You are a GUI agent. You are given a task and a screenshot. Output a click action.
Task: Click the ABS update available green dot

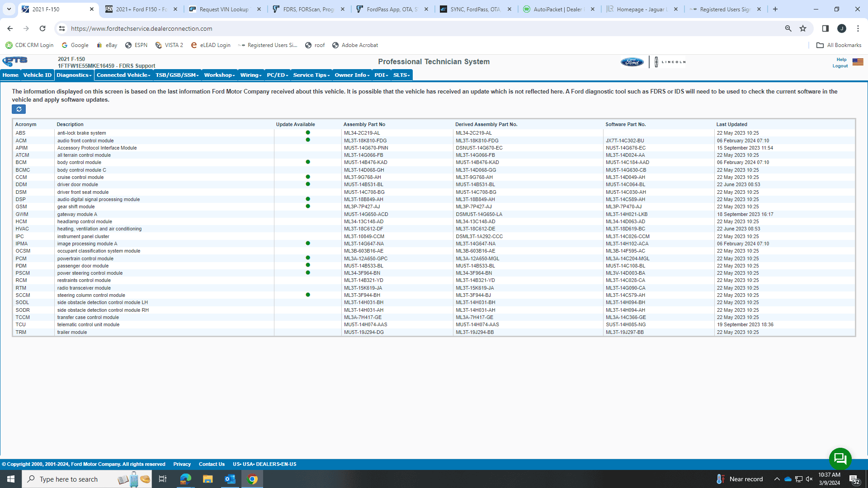308,132
